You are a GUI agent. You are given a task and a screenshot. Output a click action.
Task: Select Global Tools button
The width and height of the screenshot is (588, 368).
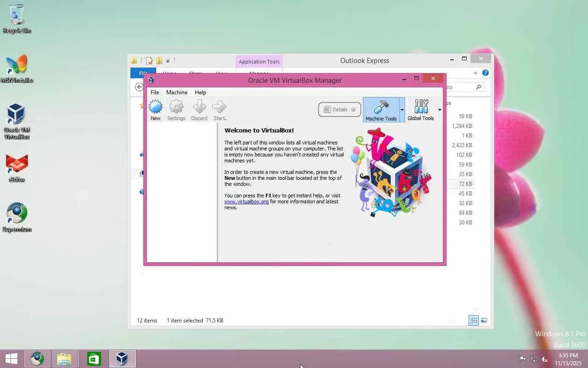coord(421,110)
